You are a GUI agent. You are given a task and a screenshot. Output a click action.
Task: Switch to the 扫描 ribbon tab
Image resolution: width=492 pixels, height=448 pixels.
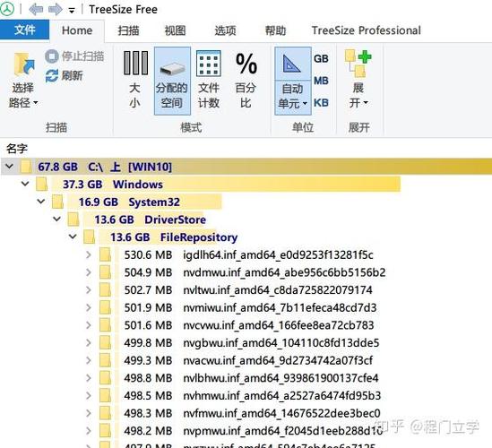click(x=128, y=30)
